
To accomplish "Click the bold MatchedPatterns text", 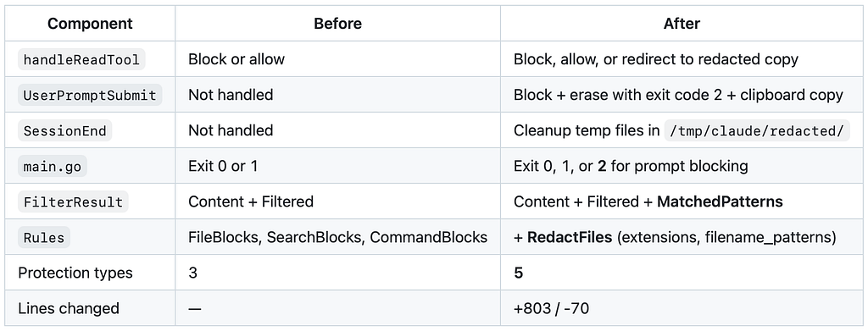I will pyautogui.click(x=720, y=201).
